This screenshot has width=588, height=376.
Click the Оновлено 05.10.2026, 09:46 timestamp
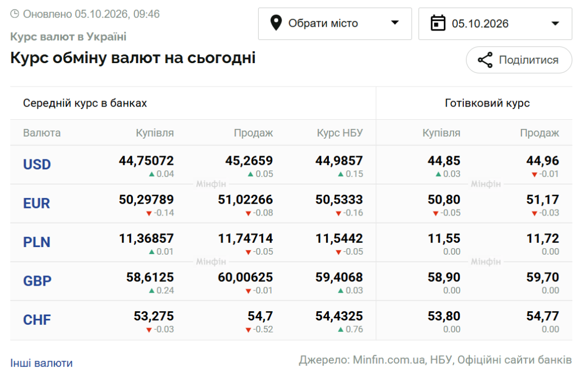[91, 14]
